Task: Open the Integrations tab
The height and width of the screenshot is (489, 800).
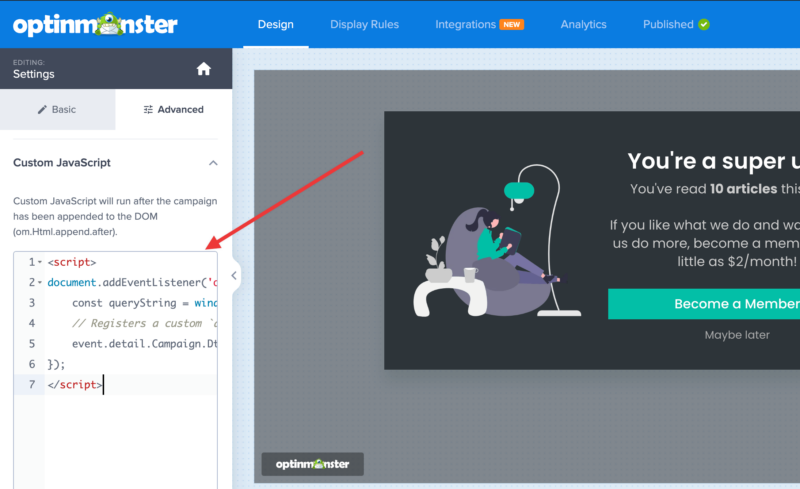Action: [x=465, y=25]
